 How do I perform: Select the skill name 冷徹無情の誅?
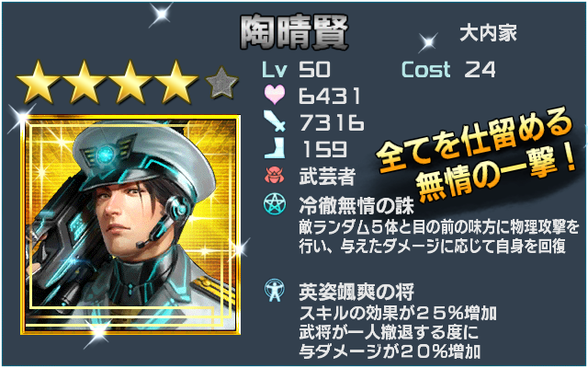click(356, 205)
